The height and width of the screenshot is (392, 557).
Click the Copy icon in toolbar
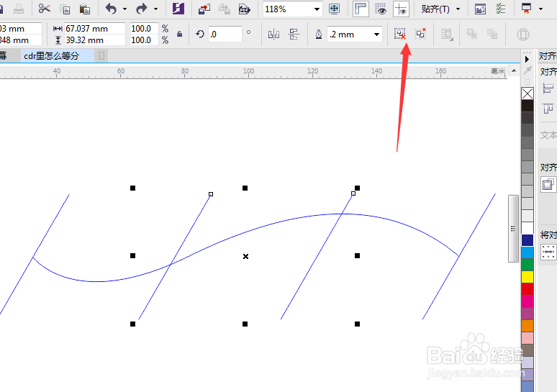pyautogui.click(x=65, y=9)
